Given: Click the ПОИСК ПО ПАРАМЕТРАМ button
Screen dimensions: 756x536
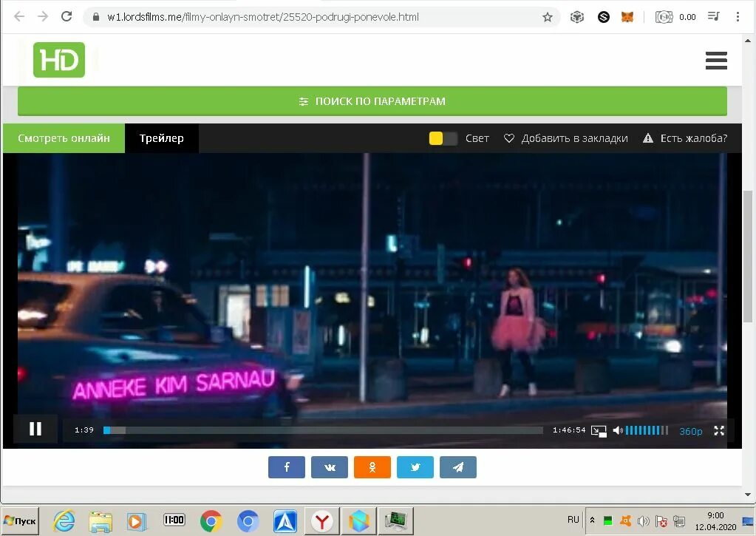Looking at the screenshot, I should coord(372,101).
